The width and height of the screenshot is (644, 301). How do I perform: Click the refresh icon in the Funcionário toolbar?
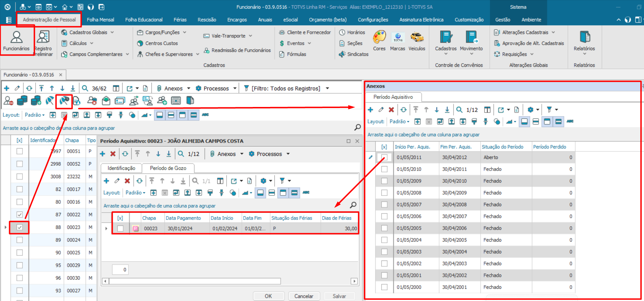click(x=29, y=88)
